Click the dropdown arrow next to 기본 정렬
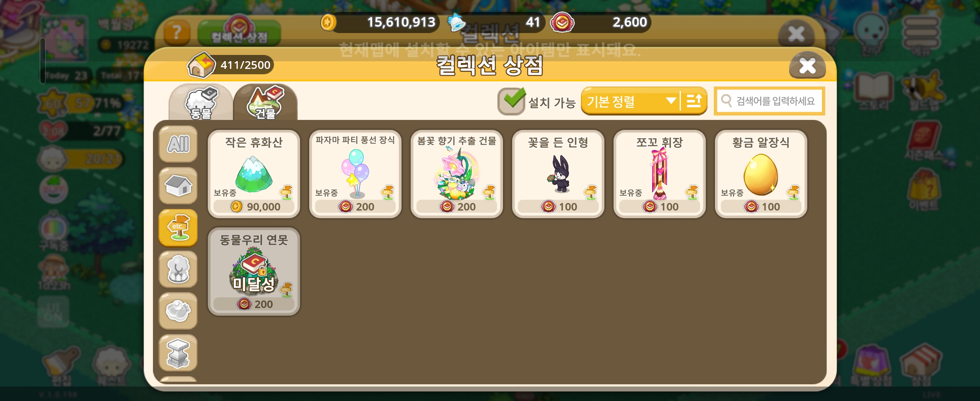The height and width of the screenshot is (401, 980). 671,101
